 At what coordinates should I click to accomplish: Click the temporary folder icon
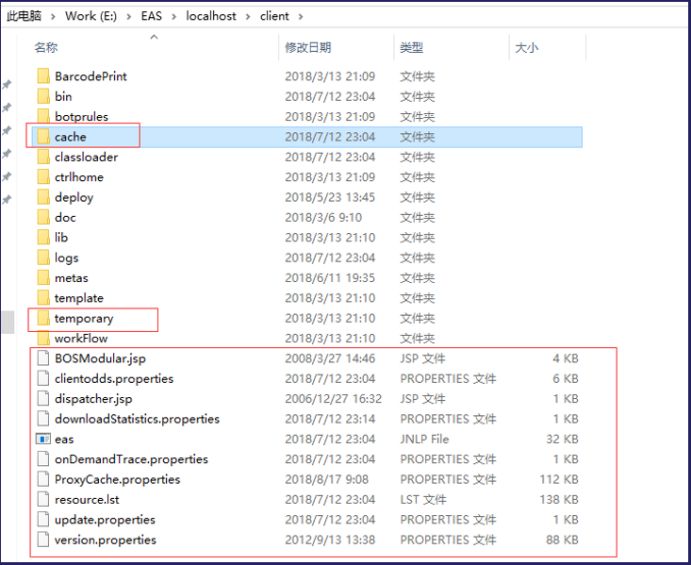[x=43, y=318]
